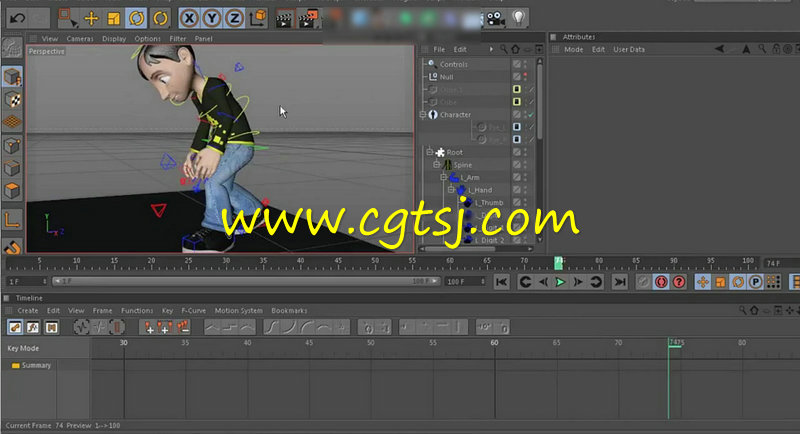Screen dimensions: 800x434
Task: Toggle layer box on Spine row
Action: [x=517, y=165]
